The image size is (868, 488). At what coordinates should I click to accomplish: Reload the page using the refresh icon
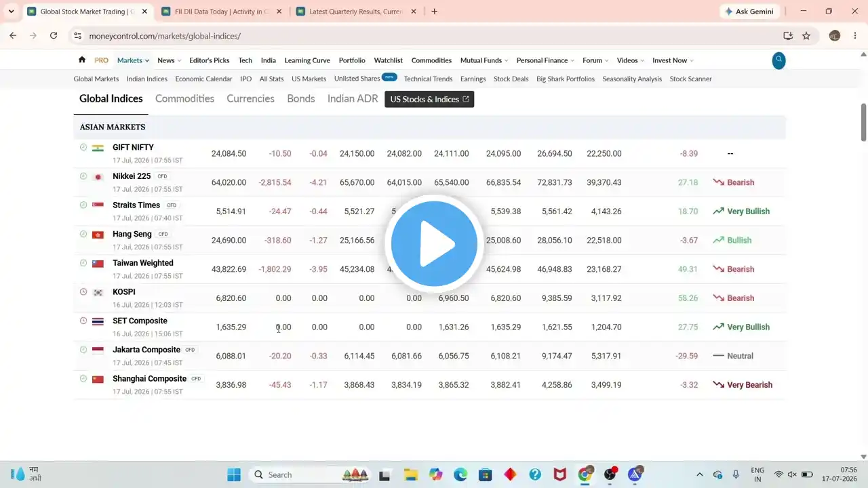(54, 36)
